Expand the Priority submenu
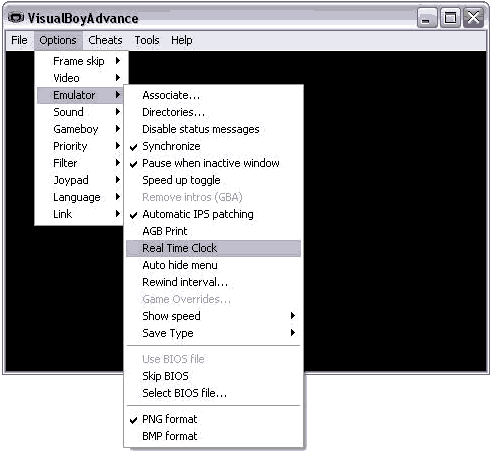The width and height of the screenshot is (493, 451). tap(80, 146)
